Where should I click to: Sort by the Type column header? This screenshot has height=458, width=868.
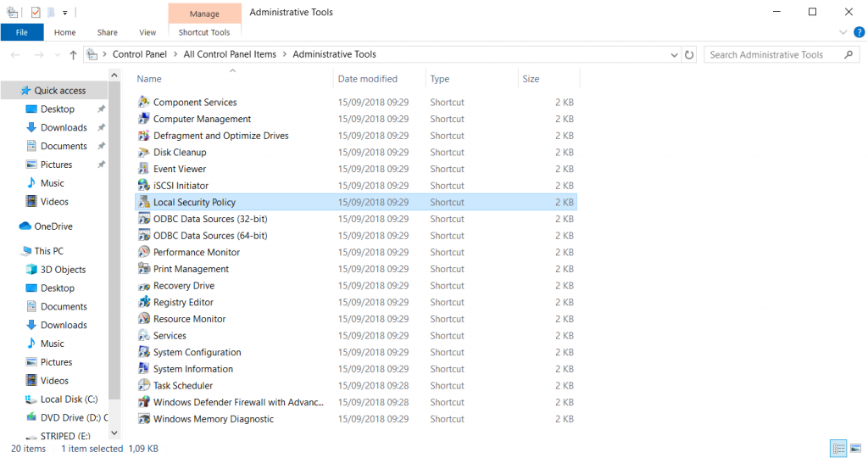pyautogui.click(x=472, y=79)
